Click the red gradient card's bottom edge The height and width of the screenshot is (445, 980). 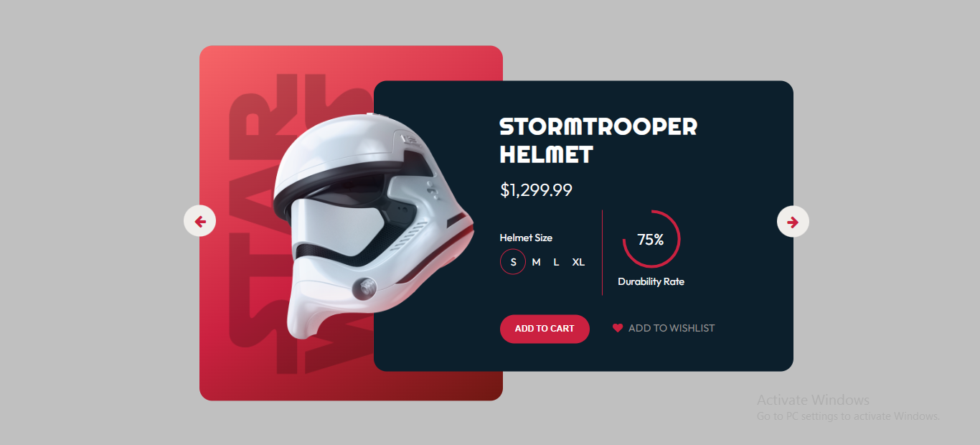pos(351,398)
